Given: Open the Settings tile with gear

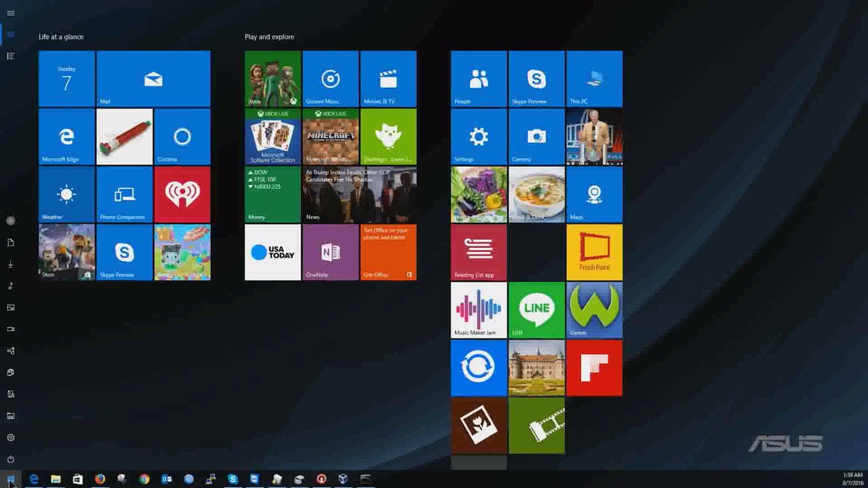Looking at the screenshot, I should coord(479,137).
